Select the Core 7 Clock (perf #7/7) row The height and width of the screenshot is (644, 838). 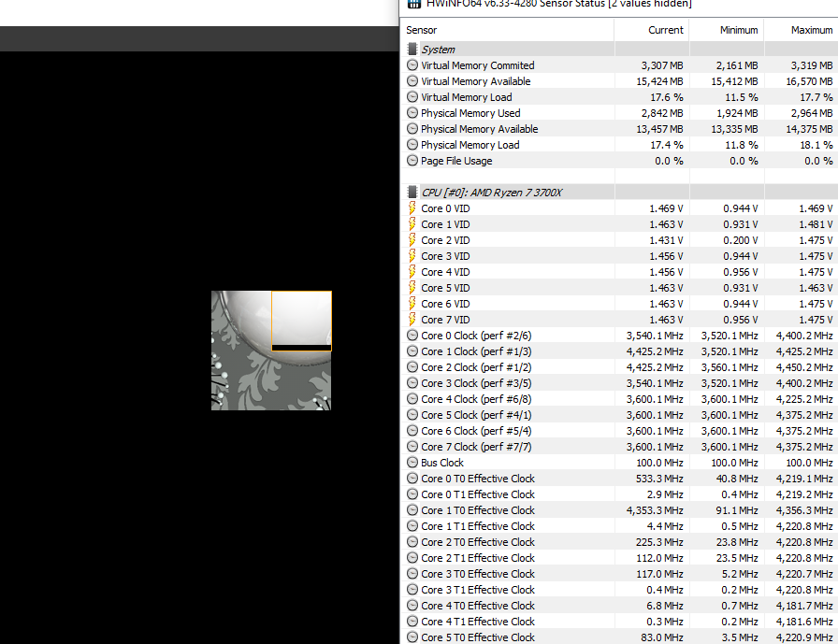[x=618, y=447]
